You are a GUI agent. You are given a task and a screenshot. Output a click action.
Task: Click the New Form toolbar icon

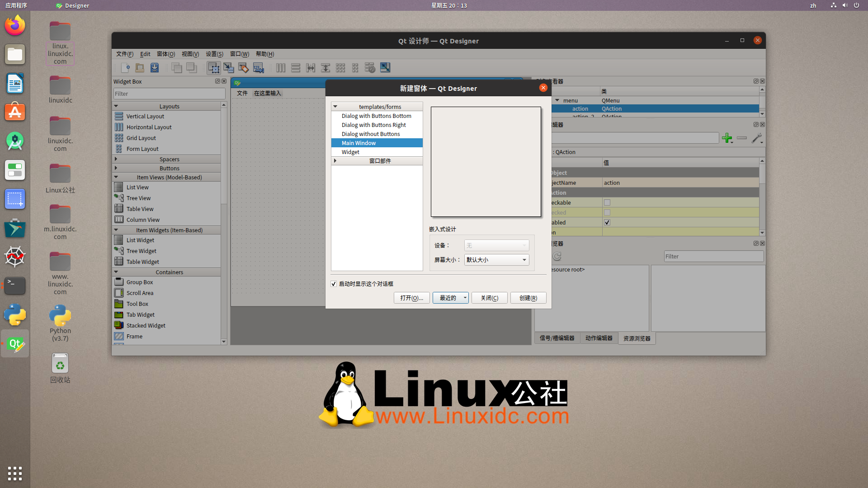(126, 68)
